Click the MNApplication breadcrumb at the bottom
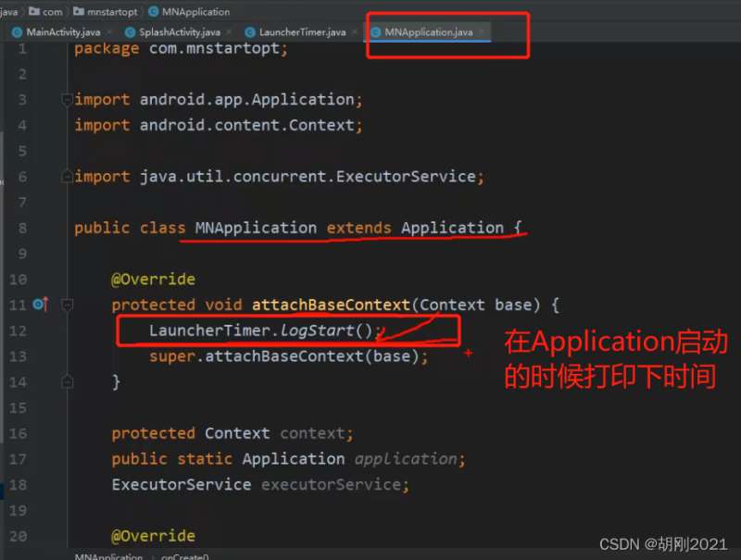 pos(108,556)
